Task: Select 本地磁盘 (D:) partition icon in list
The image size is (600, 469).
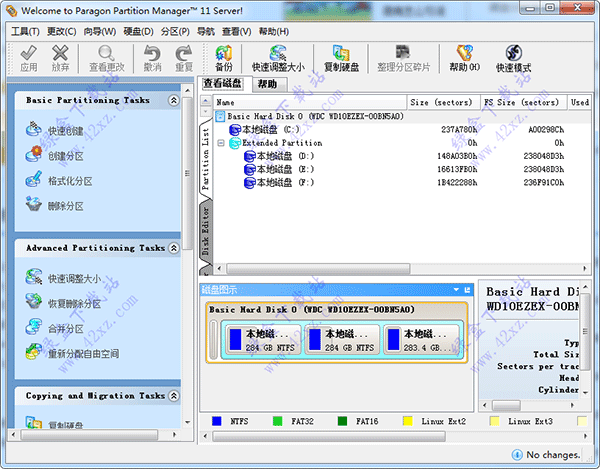Action: [249, 156]
